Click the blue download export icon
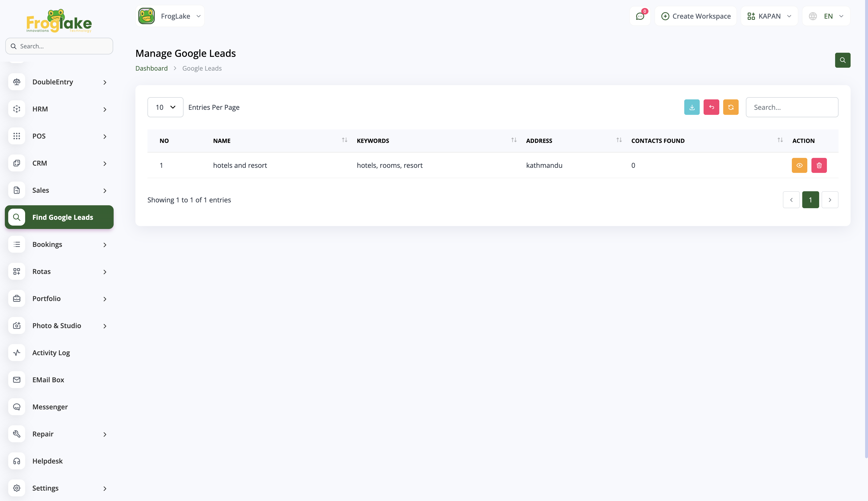868x501 pixels. [691, 107]
